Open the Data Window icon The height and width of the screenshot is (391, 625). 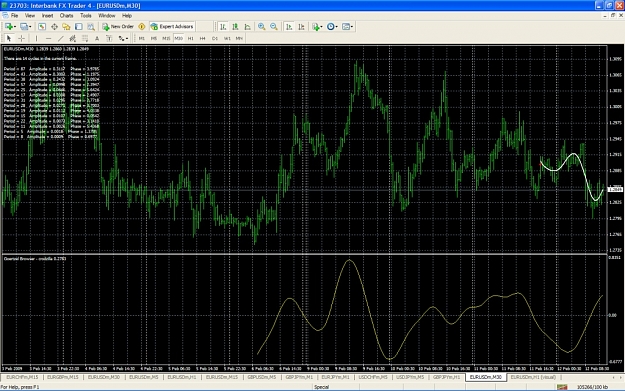pos(54,27)
